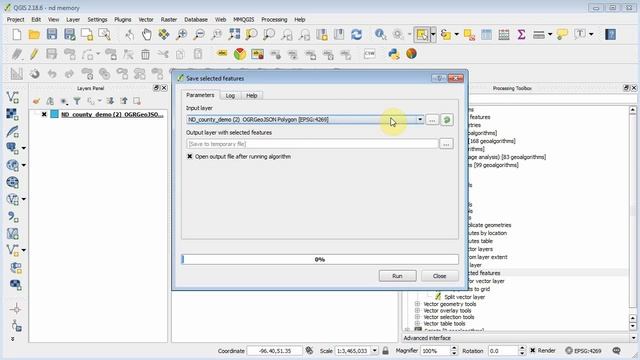Switch to the dialog Help tab
The image size is (640, 360).
click(251, 96)
